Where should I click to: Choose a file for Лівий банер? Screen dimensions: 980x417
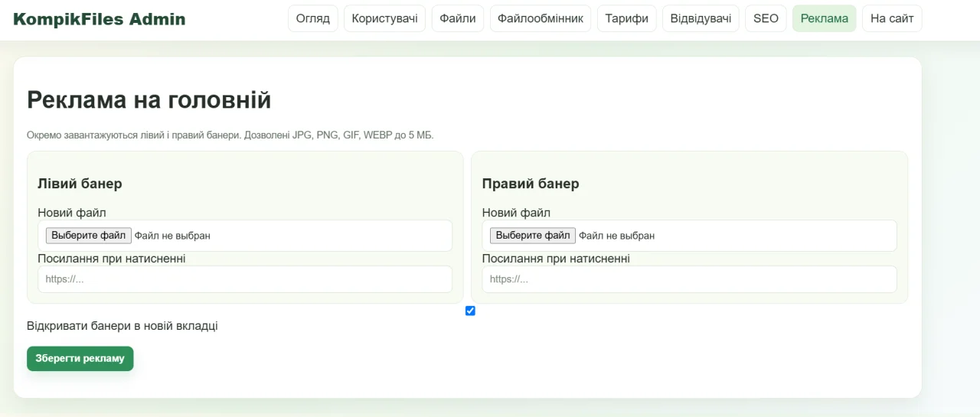coord(89,236)
